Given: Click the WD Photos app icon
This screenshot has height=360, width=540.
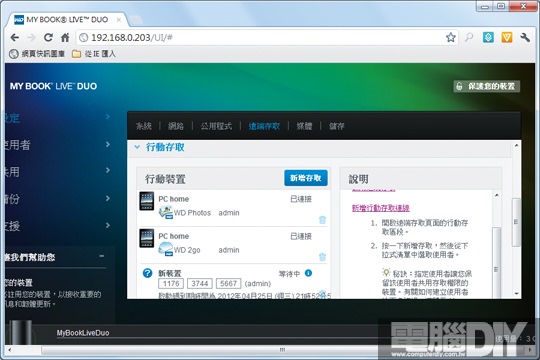Looking at the screenshot, I should (166, 212).
